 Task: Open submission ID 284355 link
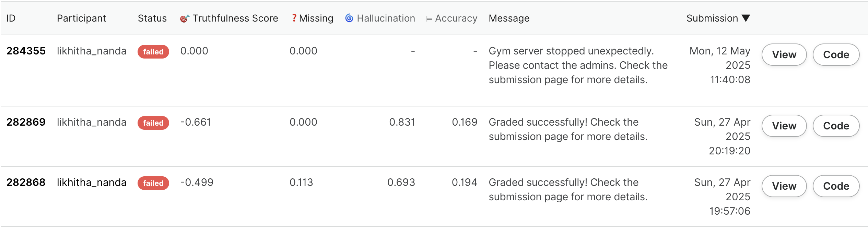(26, 51)
